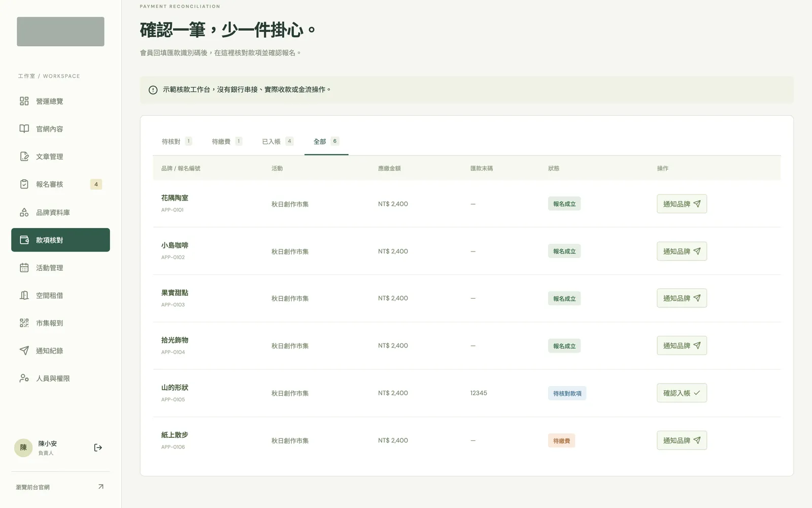812x508 pixels.
Task: Click the badge 4 next to 報名審核
Action: click(x=96, y=184)
